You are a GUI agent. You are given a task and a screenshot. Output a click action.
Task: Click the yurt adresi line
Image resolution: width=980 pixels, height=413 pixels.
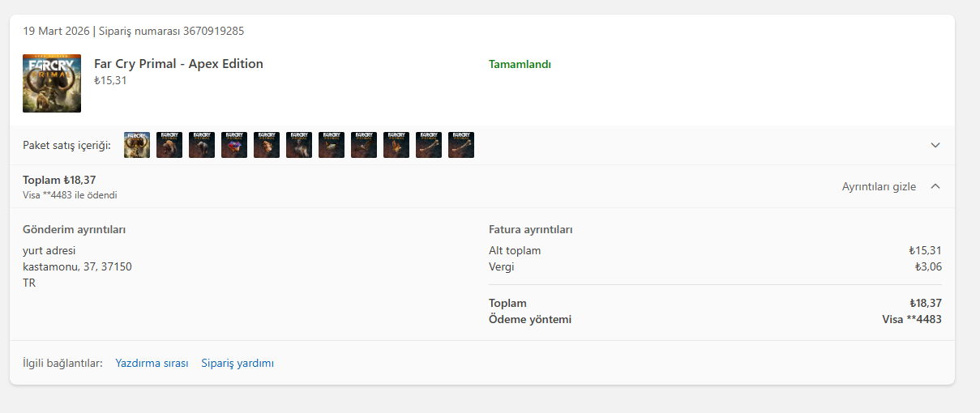(49, 250)
